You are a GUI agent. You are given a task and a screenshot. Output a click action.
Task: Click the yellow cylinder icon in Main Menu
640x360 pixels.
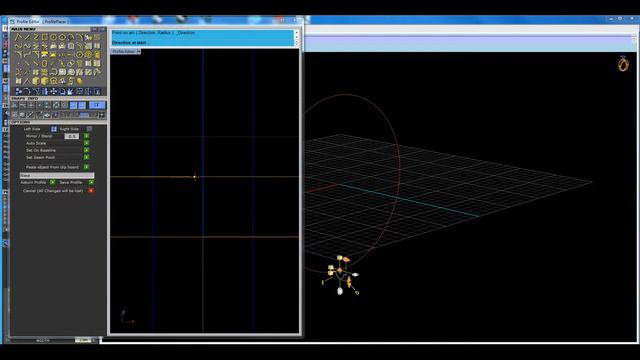click(x=98, y=54)
